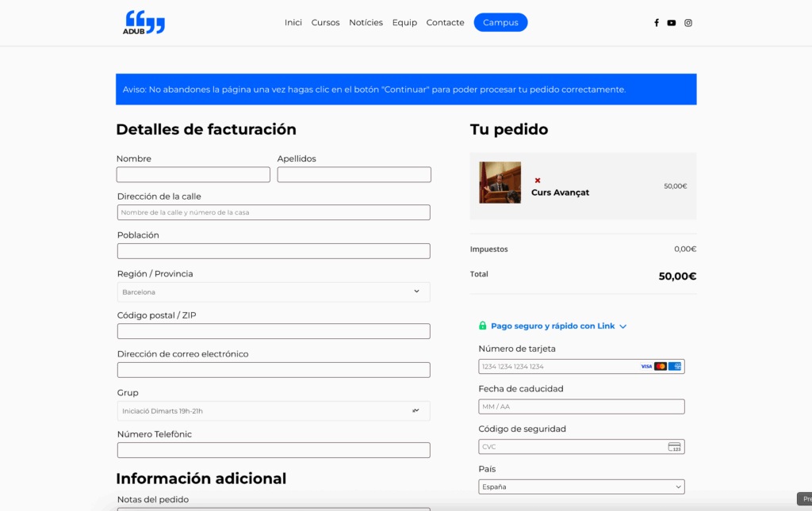Click the green secure payment lock icon
Screen dimensions: 812x511
pyautogui.click(x=483, y=326)
